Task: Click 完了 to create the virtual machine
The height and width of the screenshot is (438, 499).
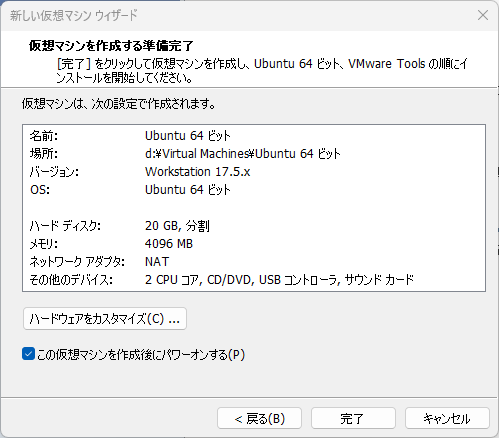Action: [x=353, y=418]
